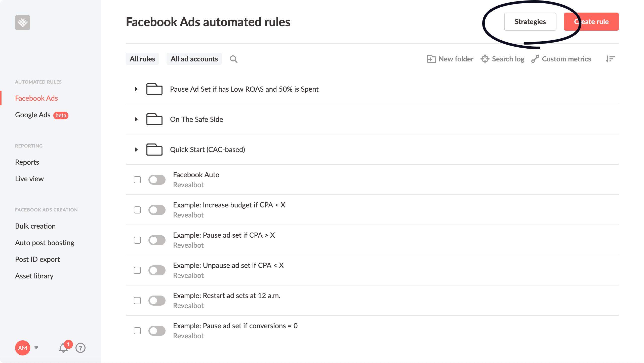The width and height of the screenshot is (644, 363).
Task: Enable the Restart ad sets at 12 a.m. toggle
Action: coord(157,301)
